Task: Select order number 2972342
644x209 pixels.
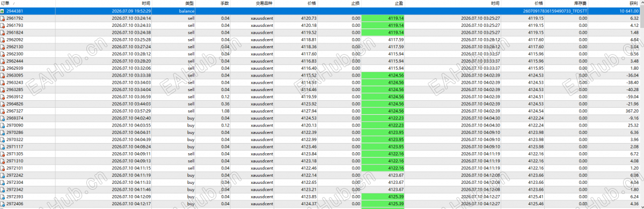Action: click(14, 190)
